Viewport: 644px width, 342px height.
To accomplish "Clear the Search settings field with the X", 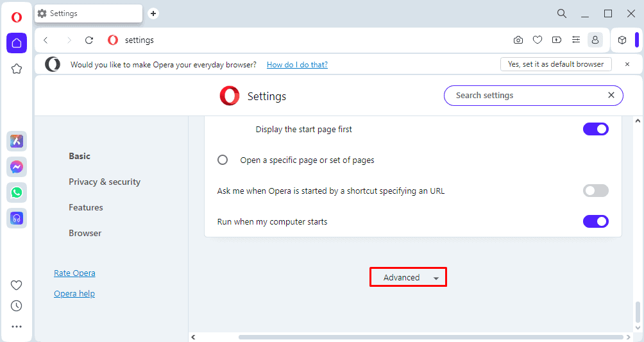I will [611, 96].
